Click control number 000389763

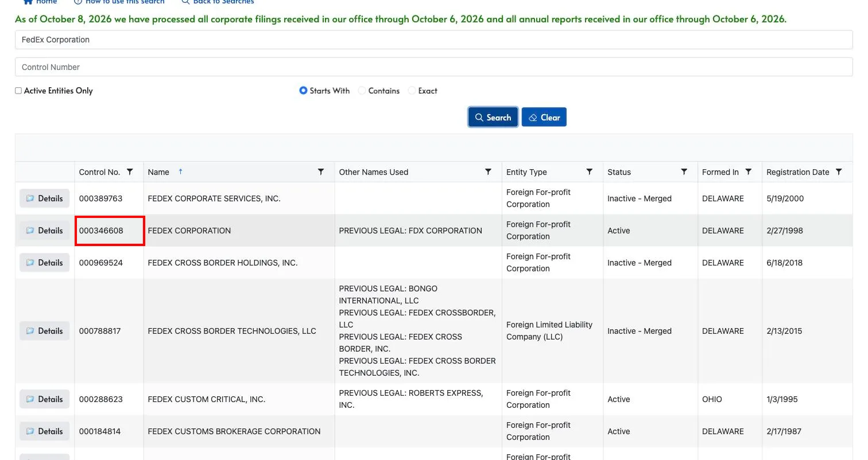click(101, 198)
